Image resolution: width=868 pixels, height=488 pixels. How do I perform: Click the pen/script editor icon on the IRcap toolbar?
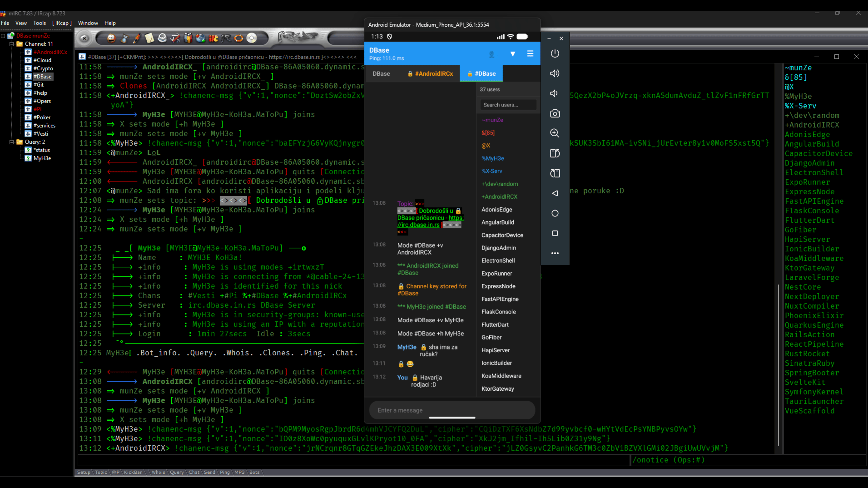137,38
